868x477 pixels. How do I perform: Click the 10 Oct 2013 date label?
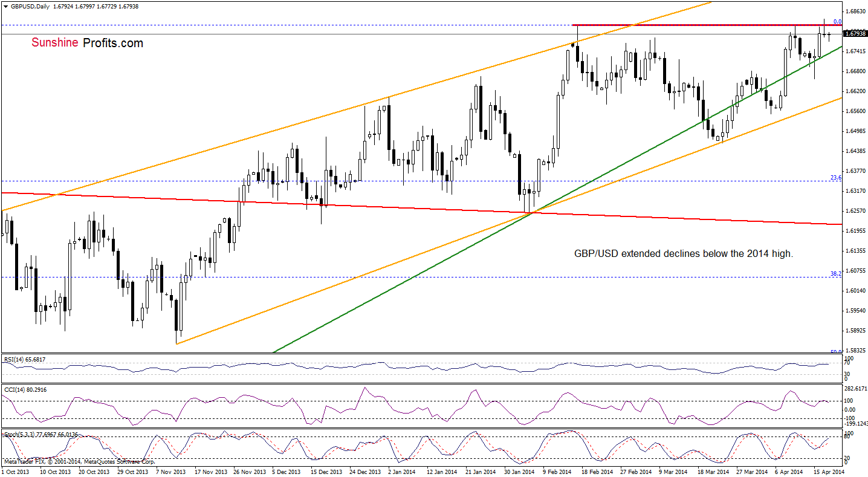coord(55,471)
